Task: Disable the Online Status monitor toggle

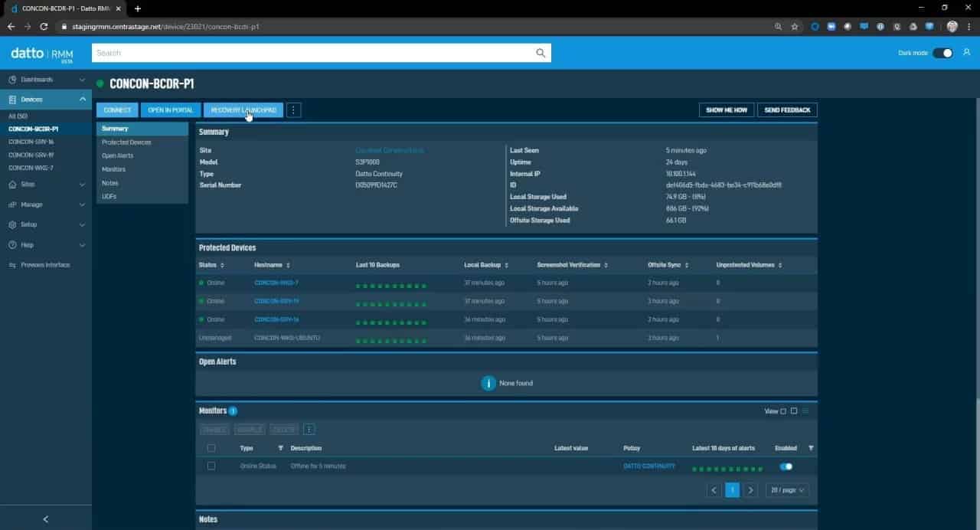Action: [x=786, y=466]
